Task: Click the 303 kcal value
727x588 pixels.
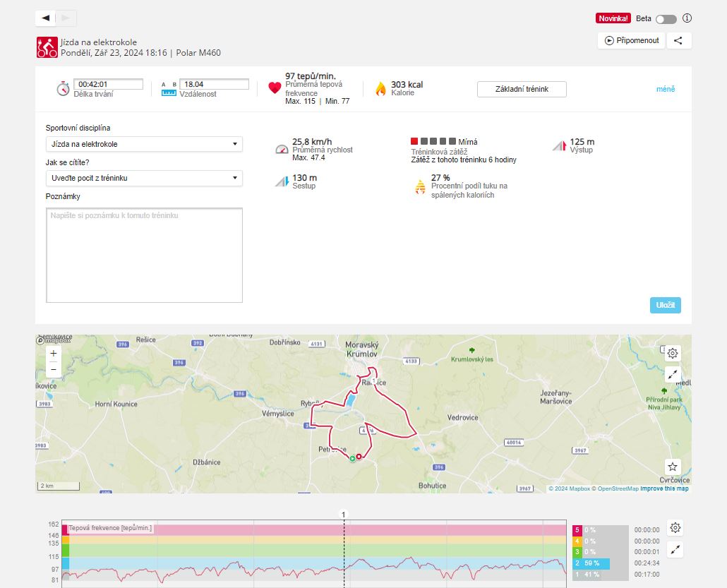Action: (x=407, y=85)
